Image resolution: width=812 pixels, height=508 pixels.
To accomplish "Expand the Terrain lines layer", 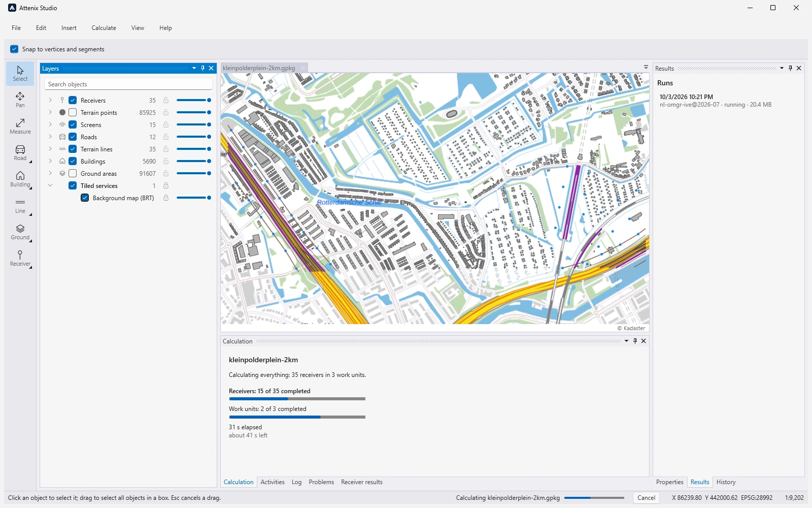I will pos(50,149).
